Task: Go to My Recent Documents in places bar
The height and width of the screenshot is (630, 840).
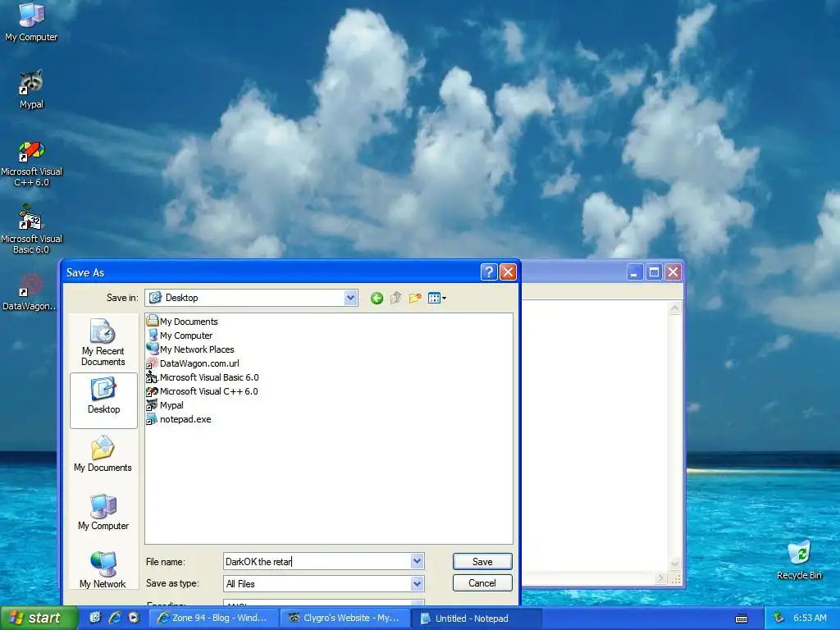Action: point(103,342)
